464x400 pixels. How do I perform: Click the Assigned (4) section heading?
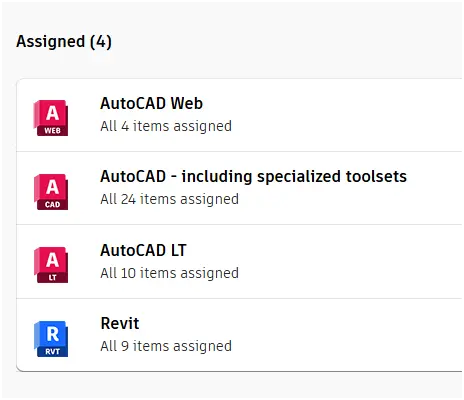[x=64, y=42]
